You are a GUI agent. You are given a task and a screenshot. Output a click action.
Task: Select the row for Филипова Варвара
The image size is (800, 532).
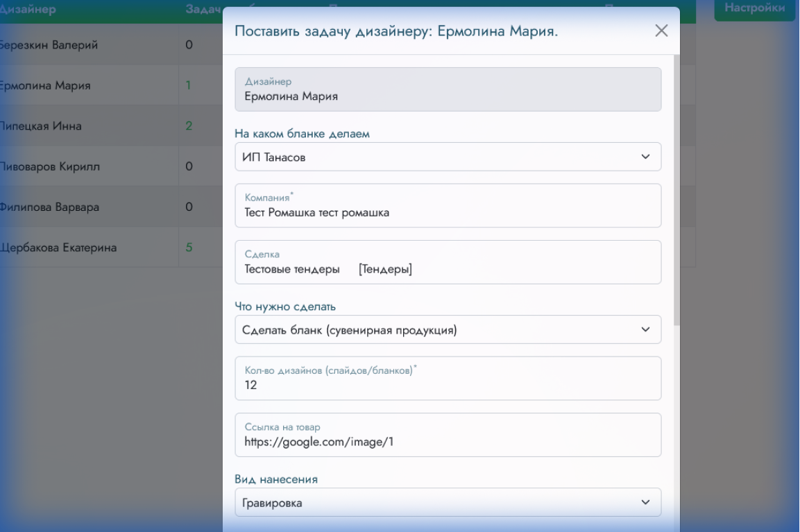pos(83,205)
